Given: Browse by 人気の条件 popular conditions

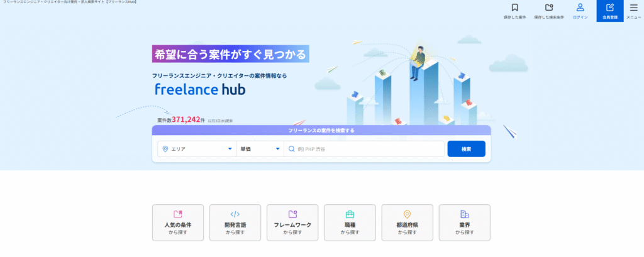Looking at the screenshot, I should (x=178, y=222).
